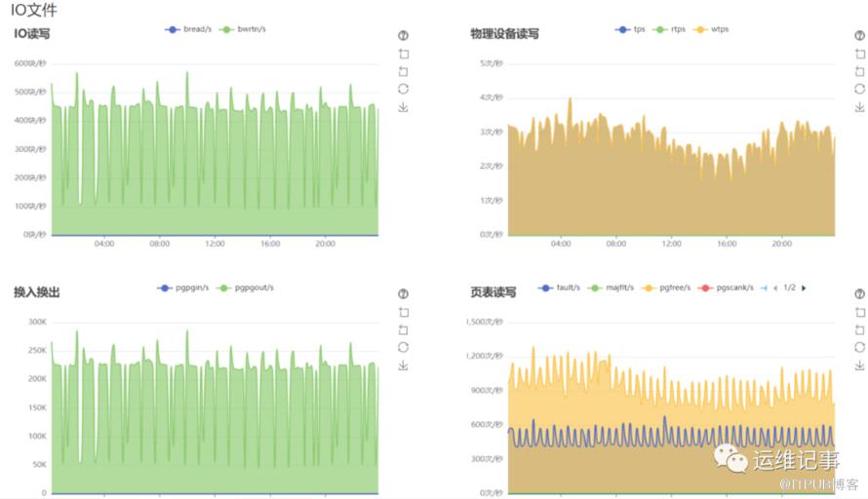Toggle the bread/s legend series
This screenshot has width=868, height=499.
[188, 29]
